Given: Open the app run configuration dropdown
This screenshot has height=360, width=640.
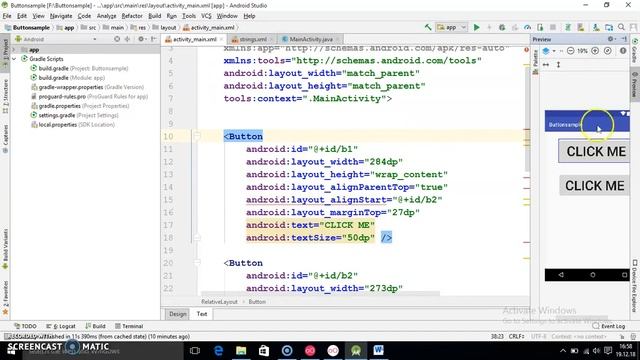Looking at the screenshot, I should click(451, 27).
